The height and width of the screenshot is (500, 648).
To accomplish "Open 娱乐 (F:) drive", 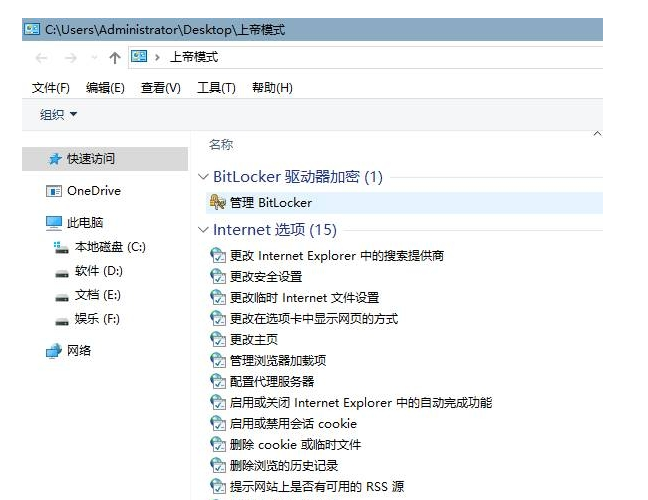I will click(x=97, y=319).
